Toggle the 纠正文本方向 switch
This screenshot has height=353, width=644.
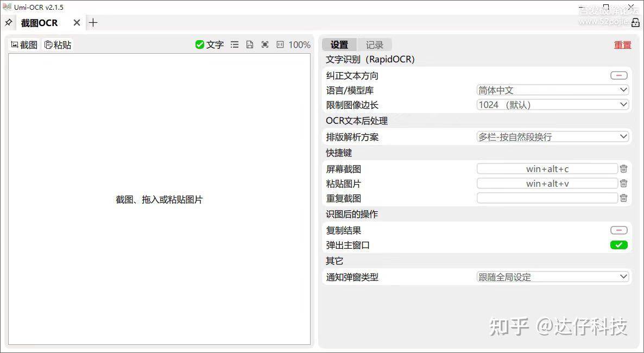618,75
